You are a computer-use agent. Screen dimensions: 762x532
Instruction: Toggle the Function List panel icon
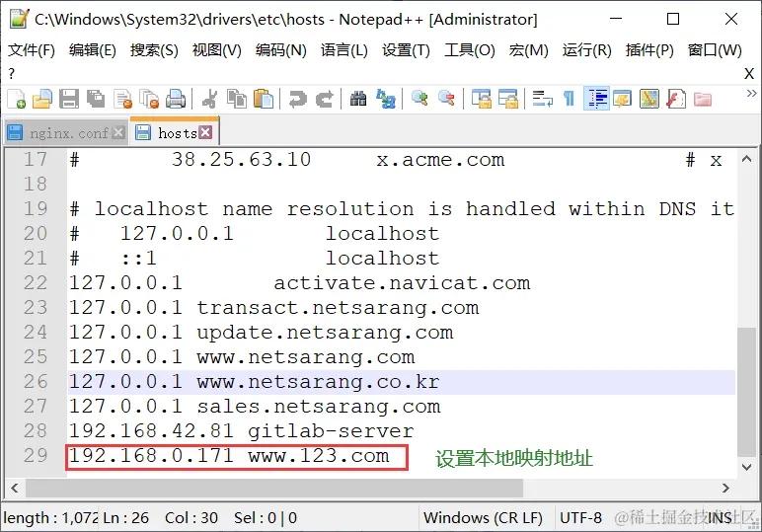click(x=676, y=99)
